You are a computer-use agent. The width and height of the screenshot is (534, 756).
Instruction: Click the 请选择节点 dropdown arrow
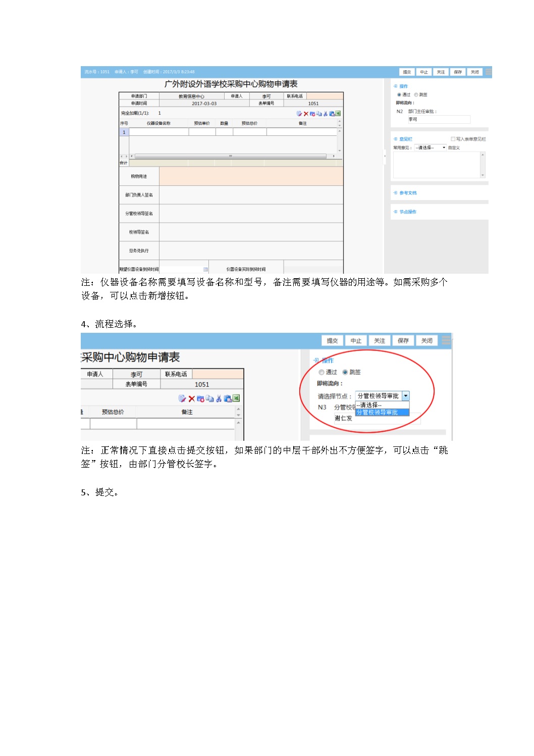coord(406,396)
